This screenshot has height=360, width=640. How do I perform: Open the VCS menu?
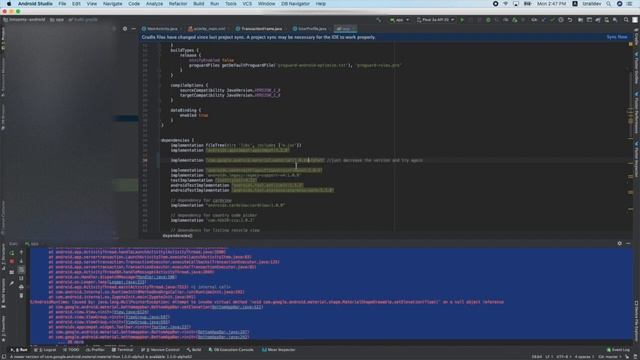(x=247, y=4)
